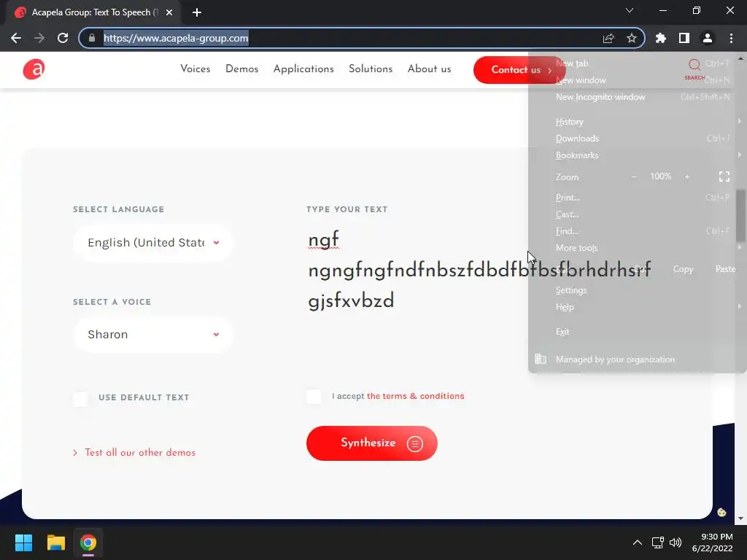Viewport: 747px width, 560px height.
Task: Reload the page with the refresh icon
Action: (63, 38)
